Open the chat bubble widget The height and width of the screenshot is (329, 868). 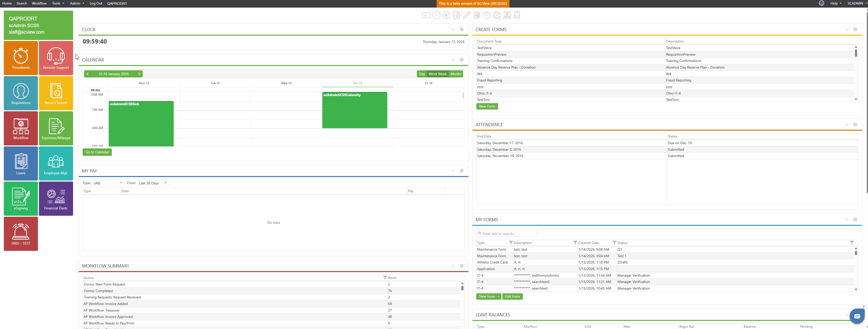tap(857, 316)
